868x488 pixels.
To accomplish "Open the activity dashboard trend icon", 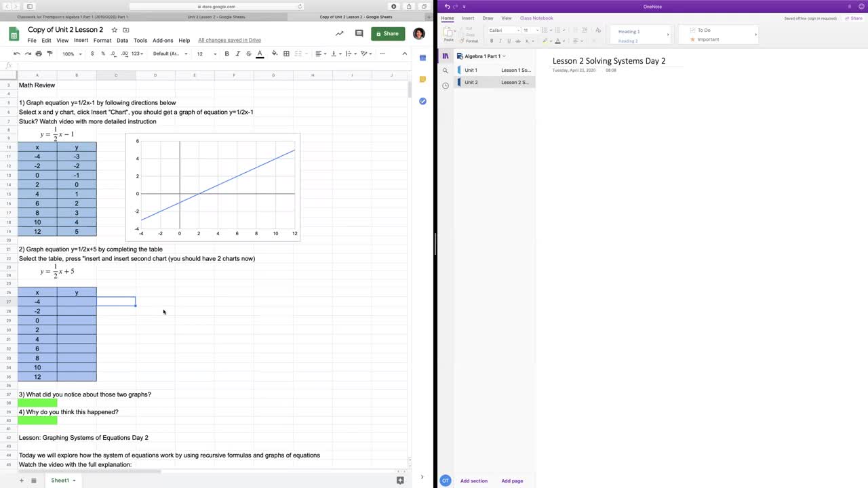I will point(340,33).
